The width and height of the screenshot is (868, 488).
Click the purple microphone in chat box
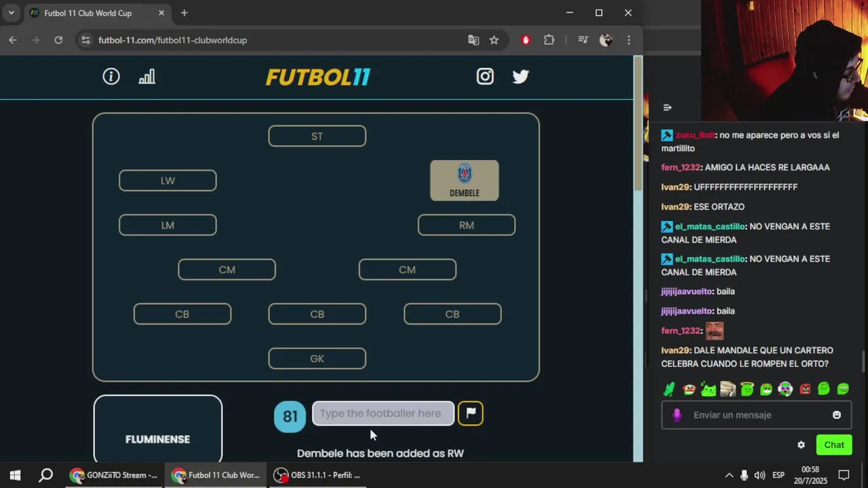tap(677, 415)
